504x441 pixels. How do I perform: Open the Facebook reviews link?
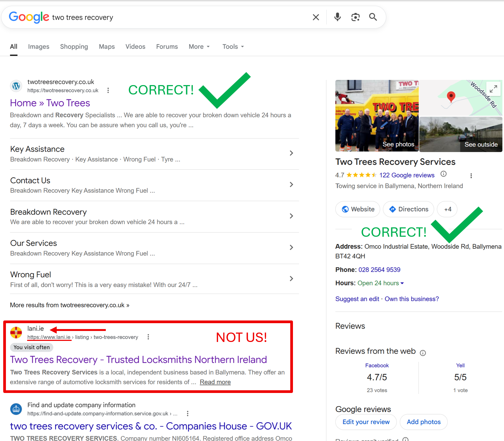coord(377,366)
